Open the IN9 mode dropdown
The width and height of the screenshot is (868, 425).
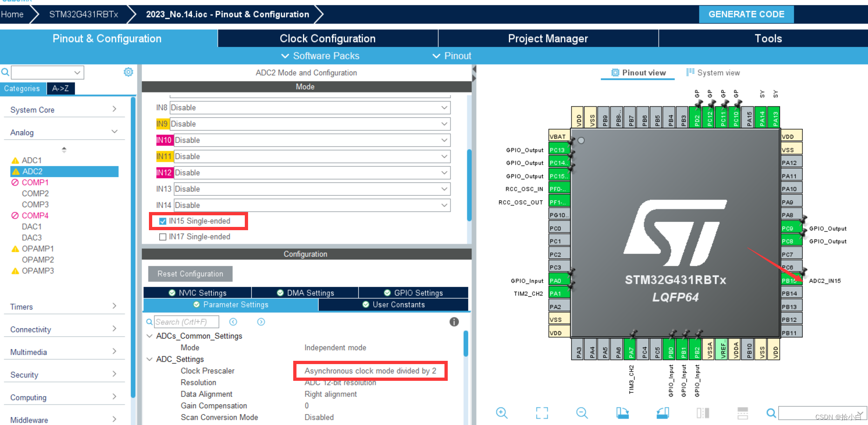pyautogui.click(x=310, y=124)
